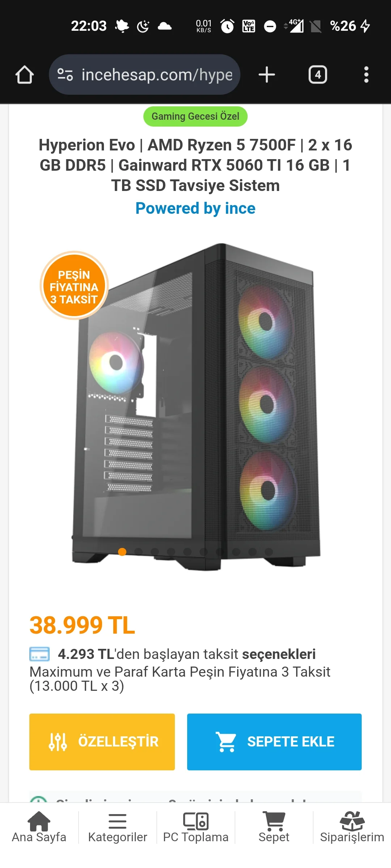
Task: Open tab switcher showing 4 tabs
Action: [318, 75]
